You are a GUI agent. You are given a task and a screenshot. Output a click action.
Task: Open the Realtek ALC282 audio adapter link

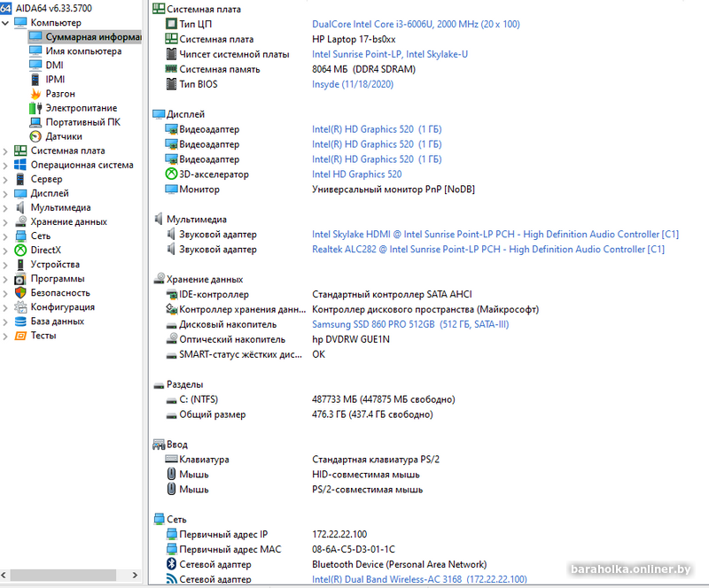(488, 250)
